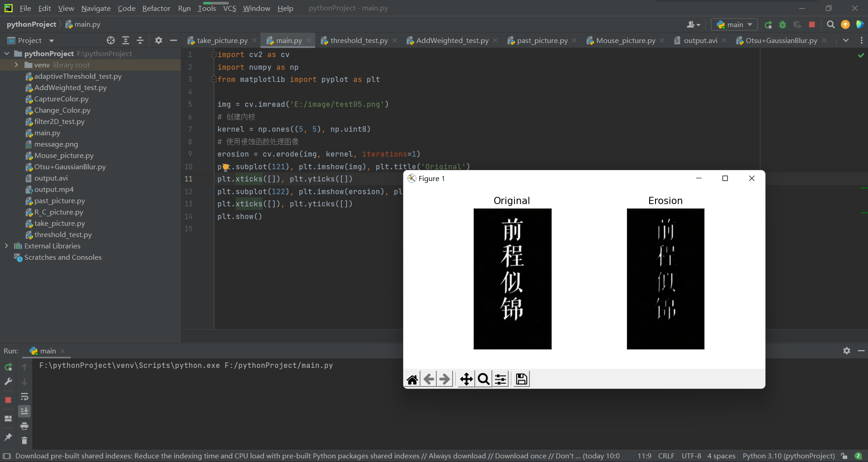This screenshot has height=462, width=868.
Task: Click the UTF-8 encoding in status bar
Action: click(691, 456)
